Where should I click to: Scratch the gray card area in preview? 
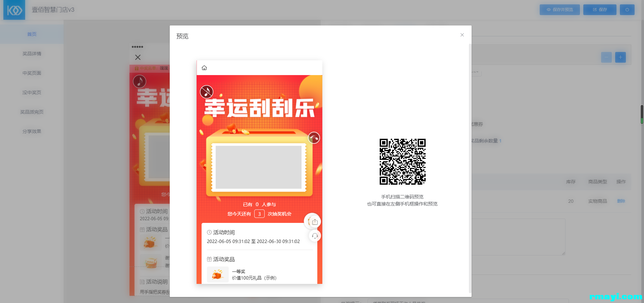(259, 167)
